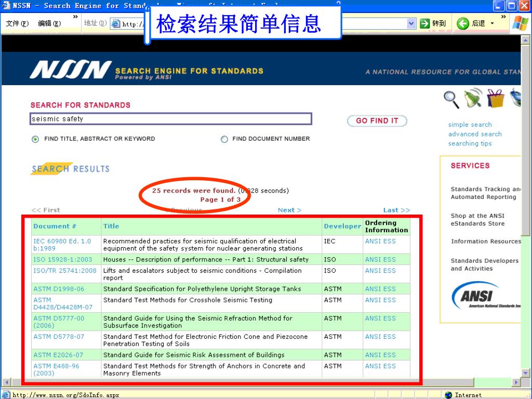Click the magnifying glass search icon

[x=451, y=99]
